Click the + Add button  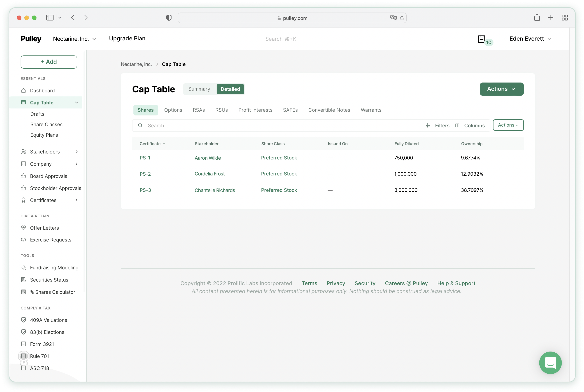pos(49,62)
